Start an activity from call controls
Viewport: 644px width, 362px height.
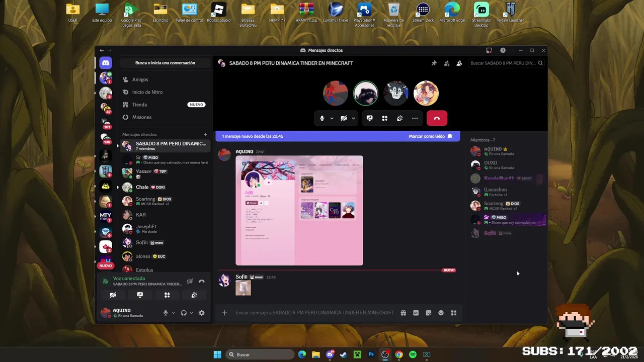(384, 118)
